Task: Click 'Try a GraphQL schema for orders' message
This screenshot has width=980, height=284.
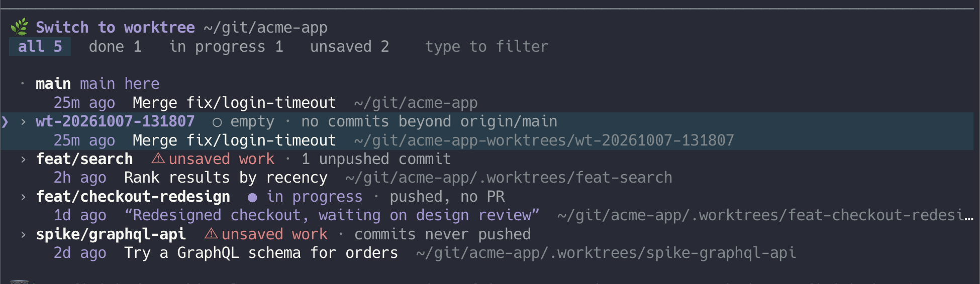Action: click(261, 253)
